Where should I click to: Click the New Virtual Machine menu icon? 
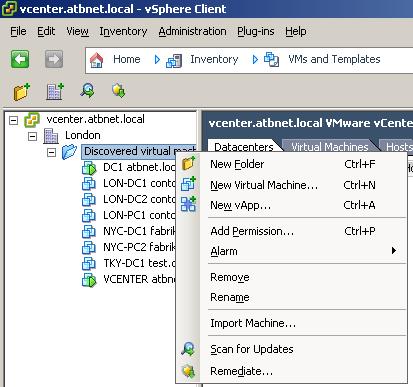tap(188, 184)
